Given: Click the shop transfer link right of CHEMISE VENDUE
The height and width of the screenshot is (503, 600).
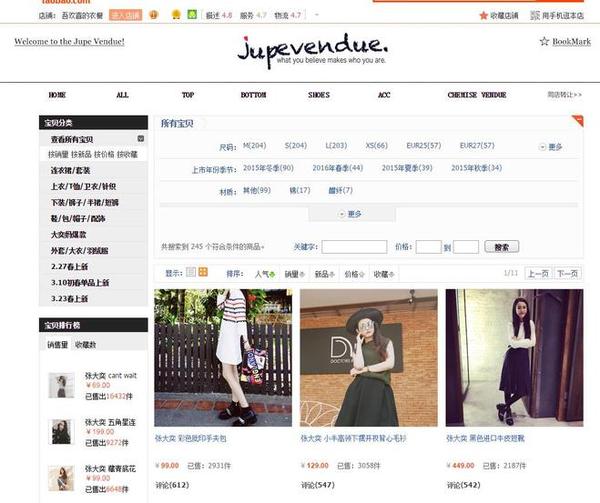Looking at the screenshot, I should (564, 94).
